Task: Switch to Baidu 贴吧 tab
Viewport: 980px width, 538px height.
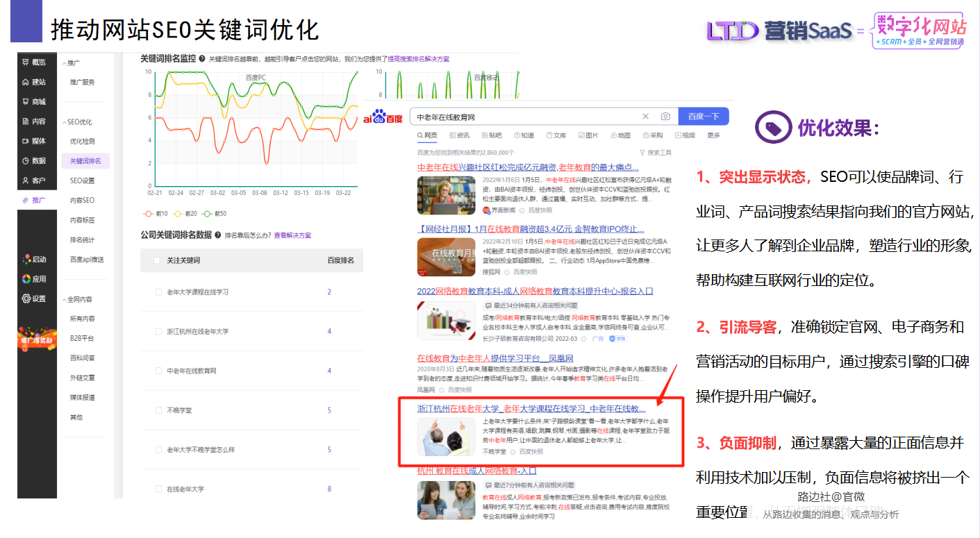Action: pos(492,135)
